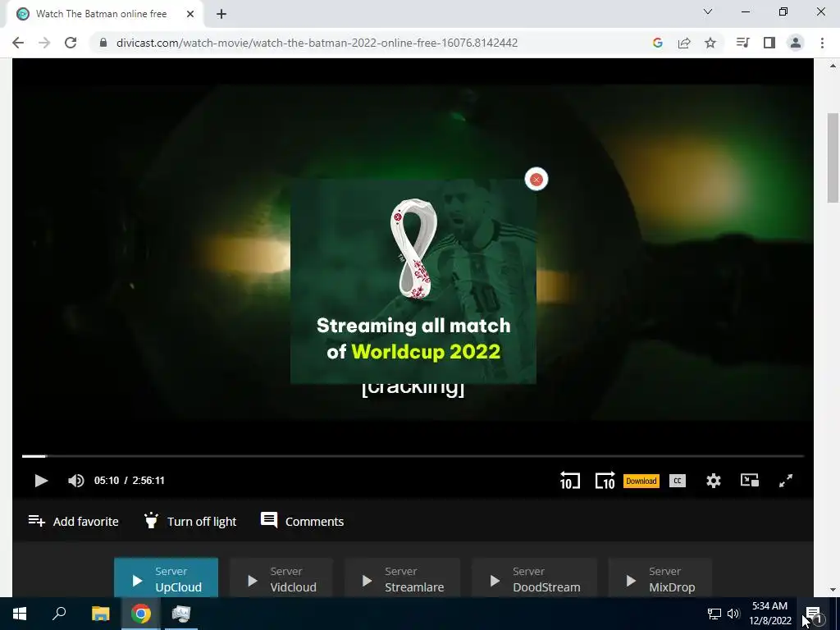This screenshot has height=630, width=840.
Task: Share this page icon
Action: pyautogui.click(x=684, y=43)
